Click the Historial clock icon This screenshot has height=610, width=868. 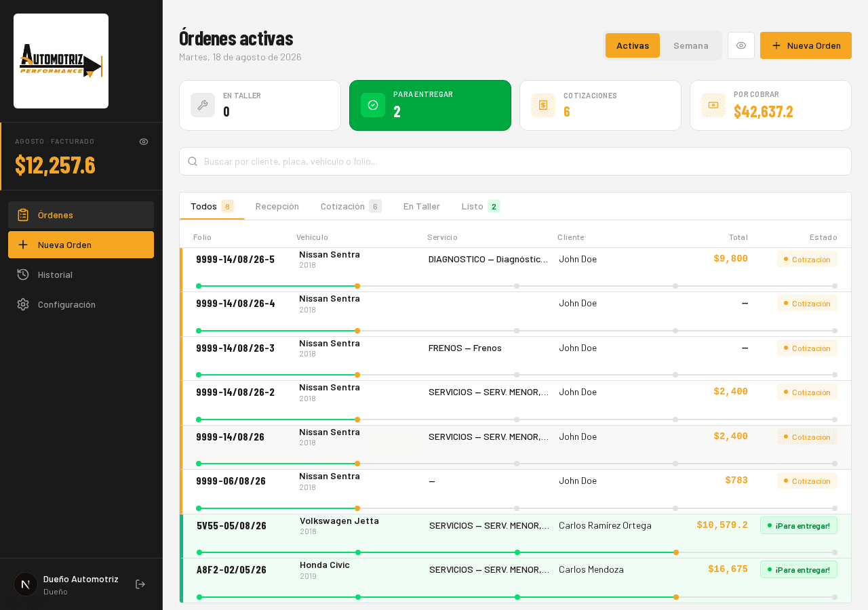click(23, 274)
